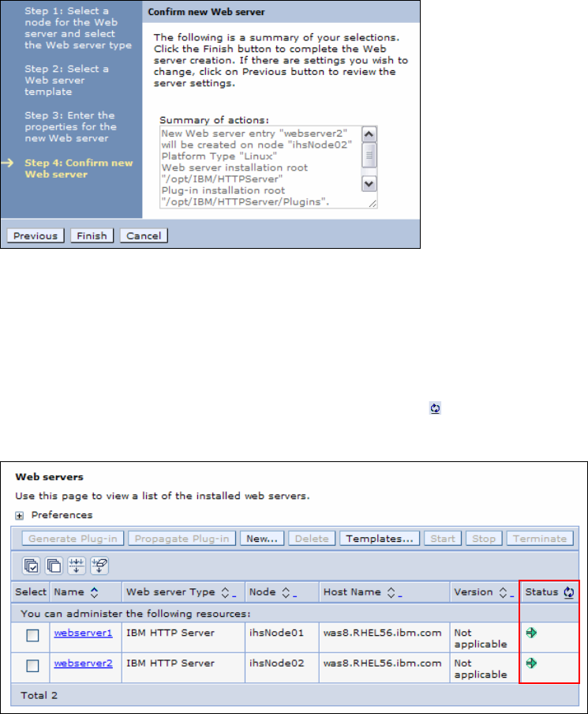The image size is (588, 714).
Task: Click webserver1 started status icon
Action: point(531,633)
